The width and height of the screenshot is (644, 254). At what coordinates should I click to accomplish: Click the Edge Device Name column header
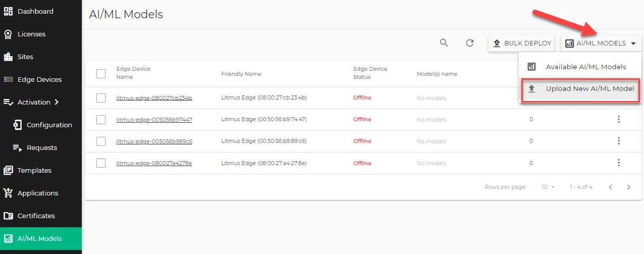click(x=133, y=73)
